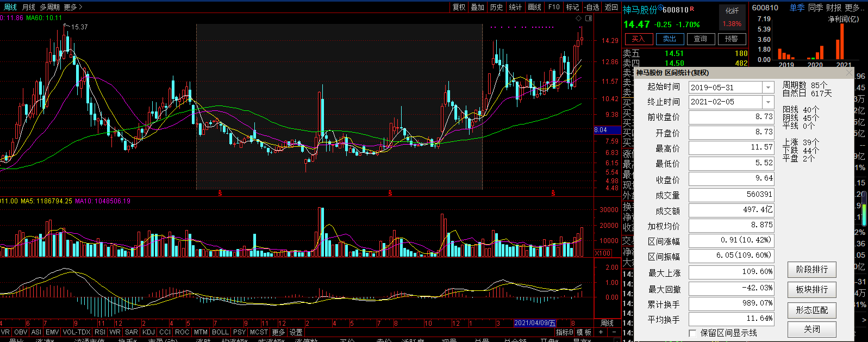The image size is (868, 342).
Task: Click the zoom-in plus icon below chart
Action: [x=601, y=332]
